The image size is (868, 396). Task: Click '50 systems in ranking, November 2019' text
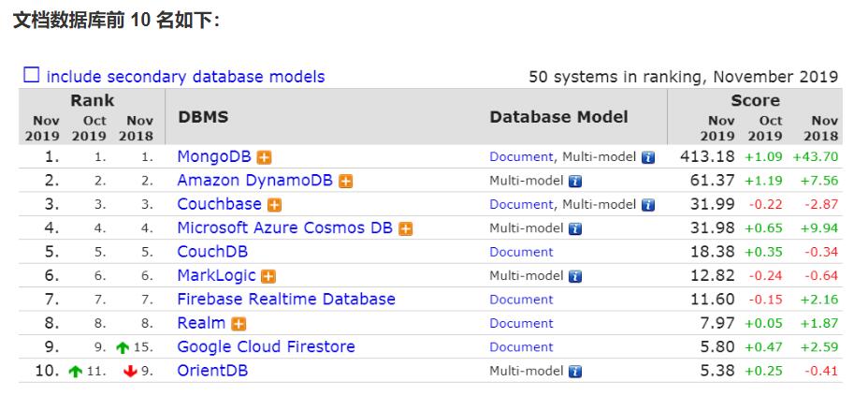pyautogui.click(x=684, y=77)
